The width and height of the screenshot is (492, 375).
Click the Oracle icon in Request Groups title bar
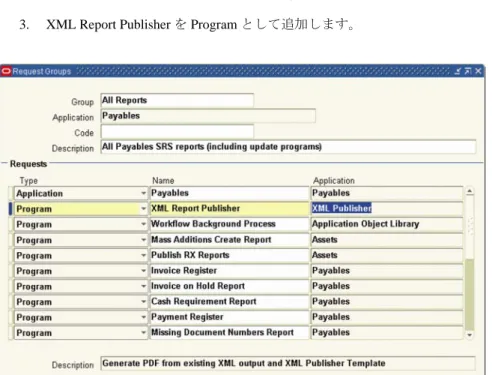click(x=6, y=71)
